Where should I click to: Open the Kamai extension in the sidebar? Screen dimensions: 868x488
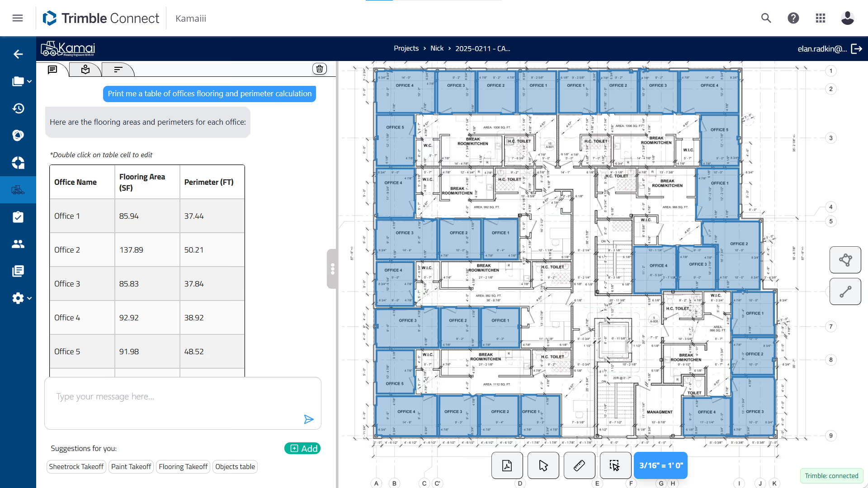pos(18,190)
